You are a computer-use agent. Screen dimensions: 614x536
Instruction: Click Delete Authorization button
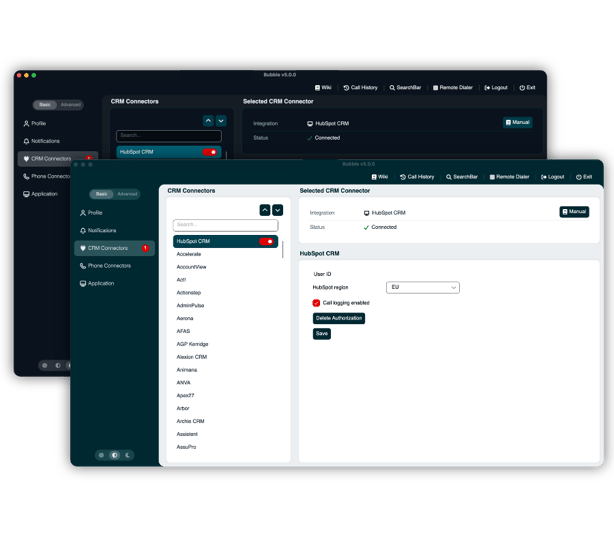(x=339, y=318)
